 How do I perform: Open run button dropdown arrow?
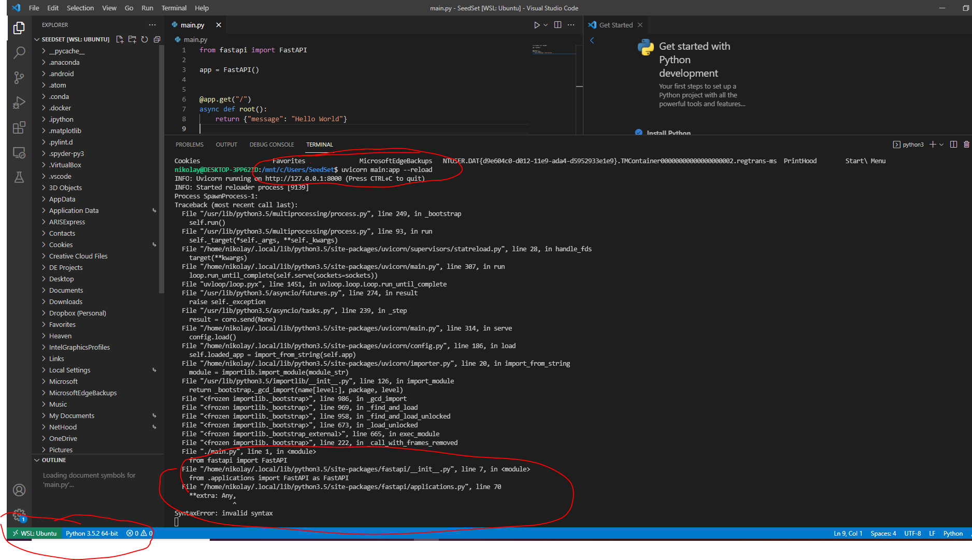coord(546,25)
